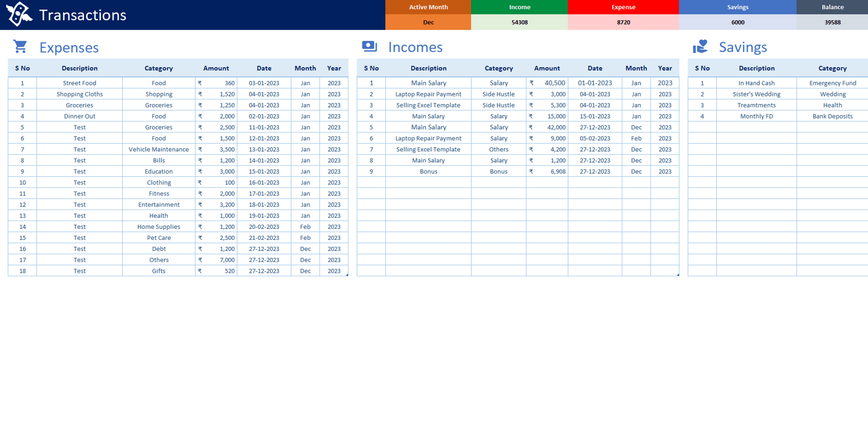Click the Education category cell
The height and width of the screenshot is (448, 868).
(x=159, y=172)
